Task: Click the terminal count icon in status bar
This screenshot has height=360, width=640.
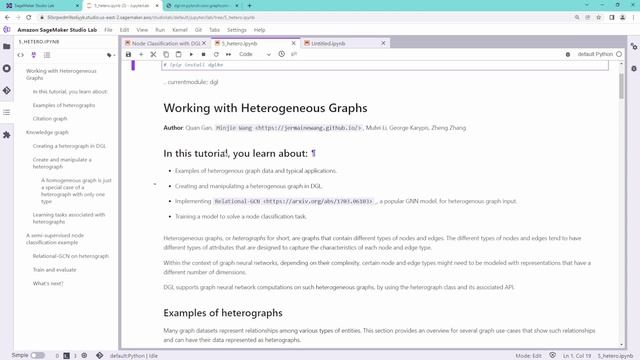Action: coord(66,356)
